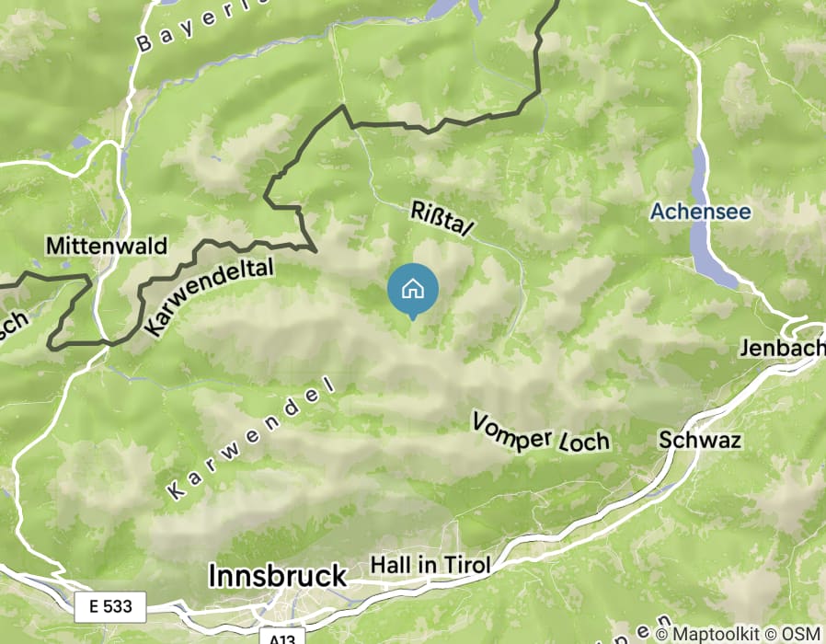Click the Achensee lake label
The image size is (826, 644).
[701, 212]
